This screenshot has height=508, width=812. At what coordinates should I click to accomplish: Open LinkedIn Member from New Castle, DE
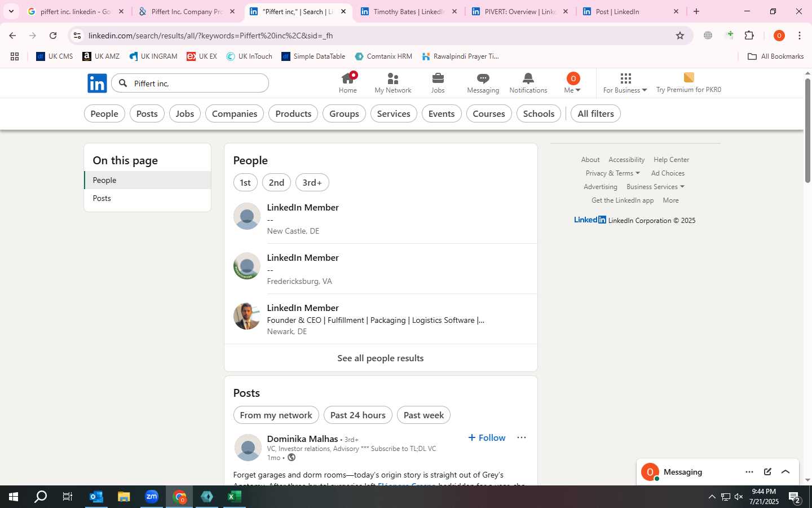pos(303,207)
